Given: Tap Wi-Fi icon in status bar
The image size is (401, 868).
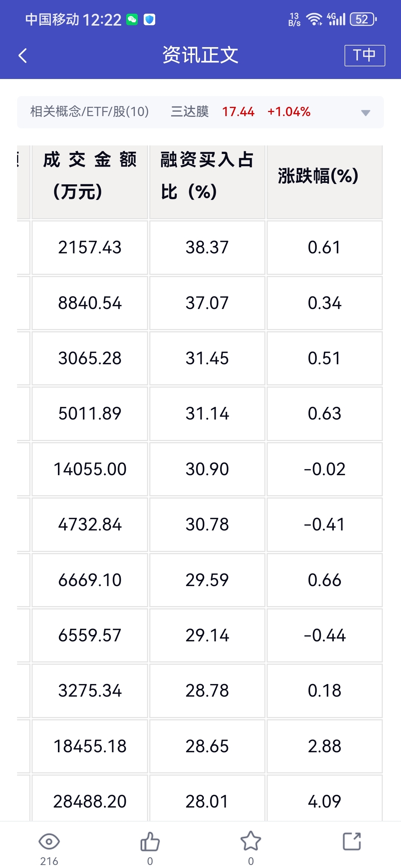Looking at the screenshot, I should pyautogui.click(x=314, y=19).
